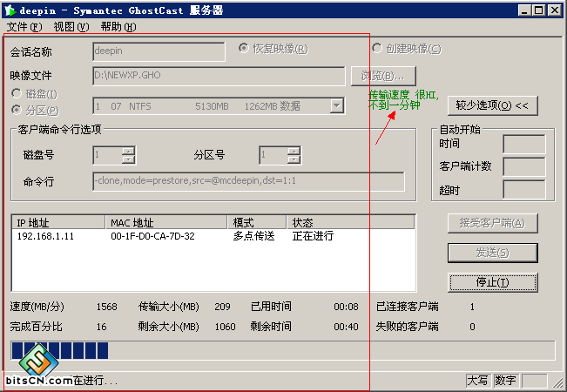Viewport: 567px width, 392px height.
Task: Choose the 磁盘(D) radio button
Action: click(34, 94)
